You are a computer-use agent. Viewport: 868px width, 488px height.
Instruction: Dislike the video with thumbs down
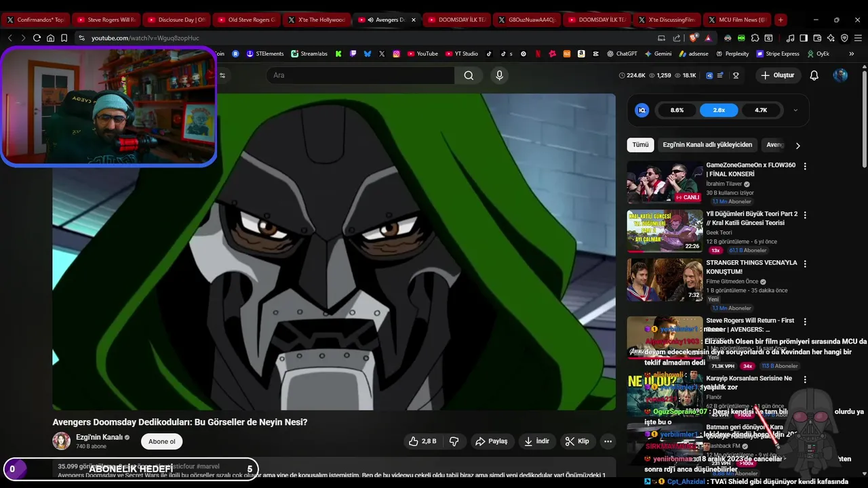454,441
